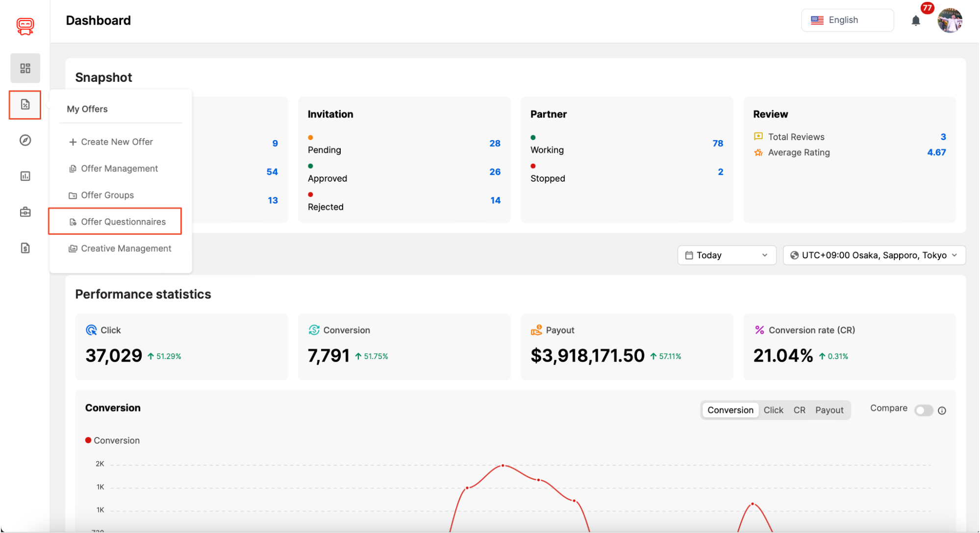Screen dimensions: 980x533
Task: Select Creative Management menu item
Action: click(x=126, y=248)
